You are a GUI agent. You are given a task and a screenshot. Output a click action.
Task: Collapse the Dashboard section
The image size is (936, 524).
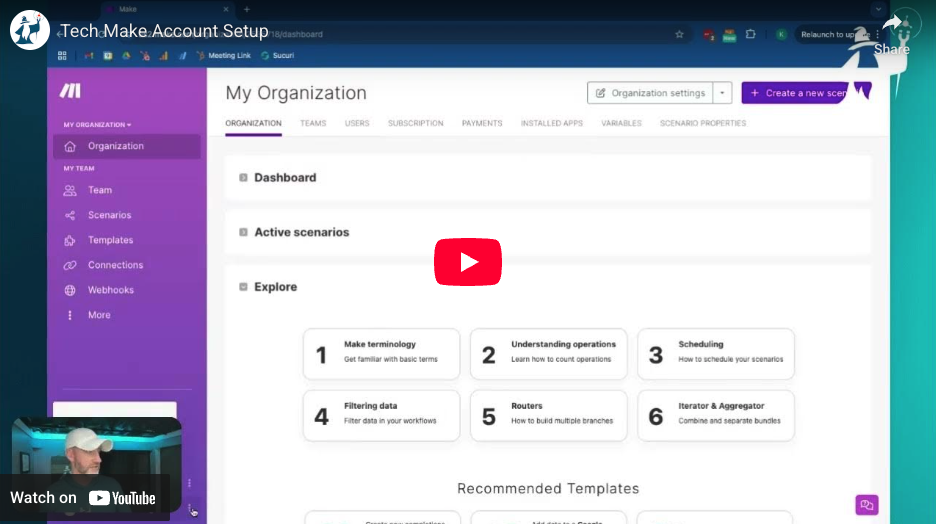pyautogui.click(x=243, y=178)
